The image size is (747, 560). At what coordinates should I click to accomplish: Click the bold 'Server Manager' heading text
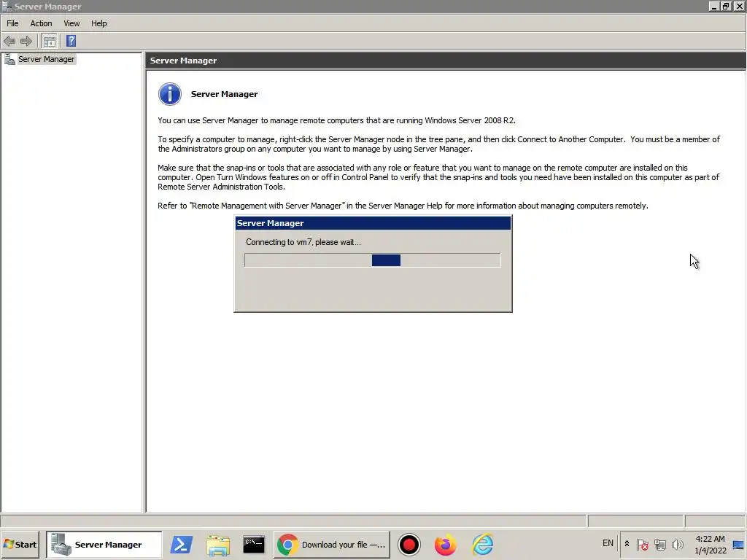coord(225,94)
